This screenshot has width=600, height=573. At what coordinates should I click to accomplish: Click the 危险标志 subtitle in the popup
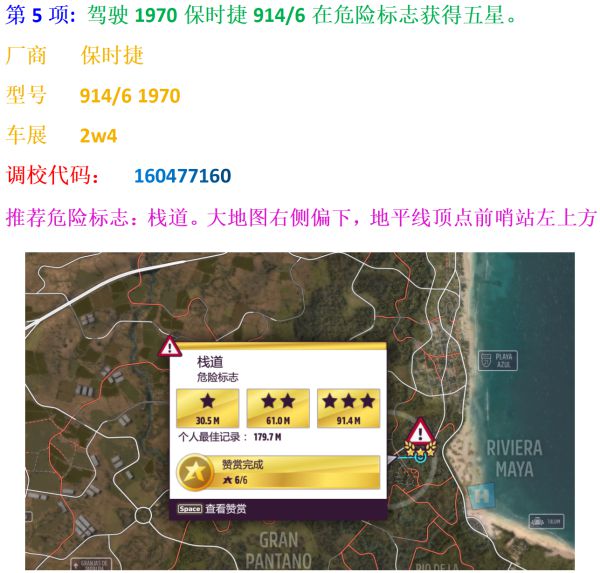217,377
